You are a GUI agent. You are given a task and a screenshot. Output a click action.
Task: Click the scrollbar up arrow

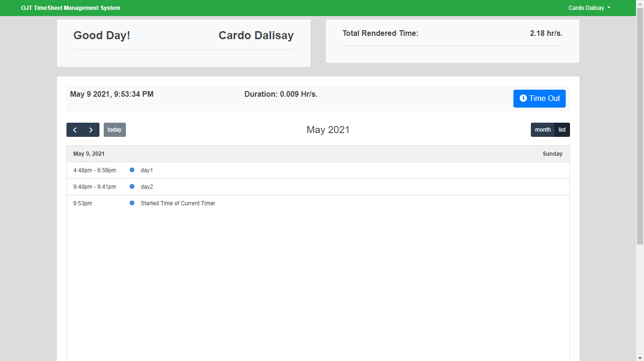[640, 4]
